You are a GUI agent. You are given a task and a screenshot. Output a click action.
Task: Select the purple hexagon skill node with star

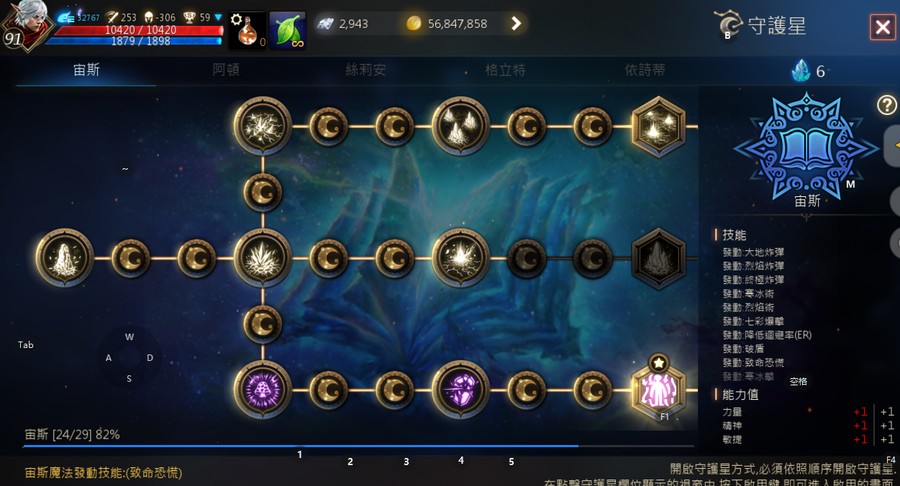point(658,390)
